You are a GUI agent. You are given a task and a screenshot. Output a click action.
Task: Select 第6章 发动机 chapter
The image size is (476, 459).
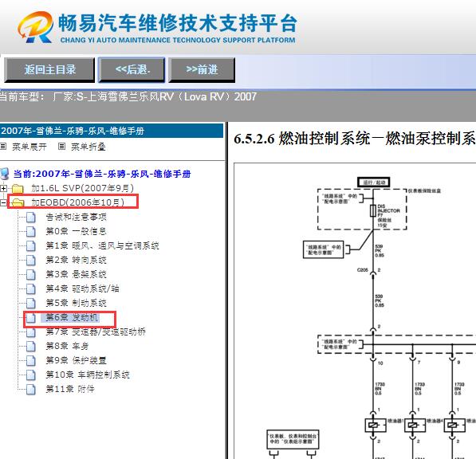72,317
